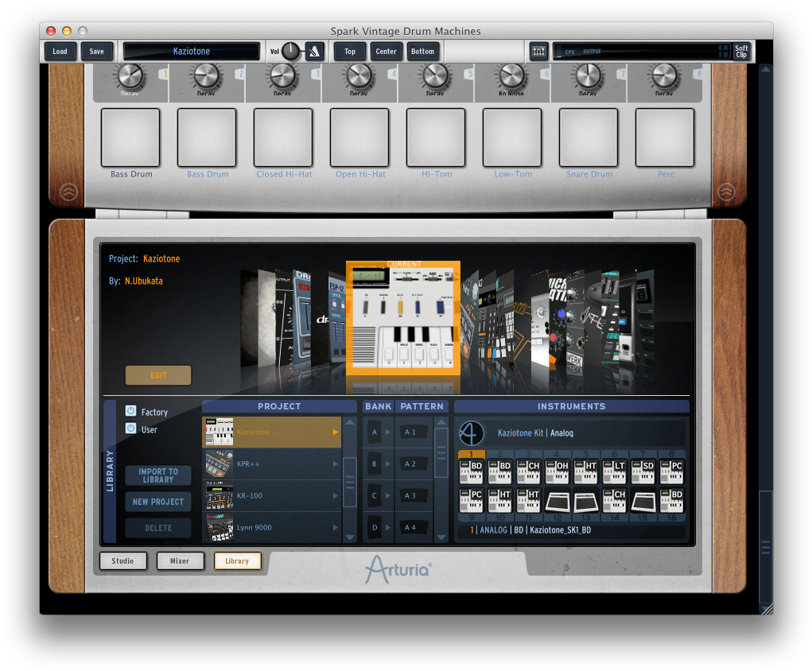Image resolution: width=812 pixels, height=671 pixels.
Task: Click the NEW PROJECT button
Action: pos(158,502)
